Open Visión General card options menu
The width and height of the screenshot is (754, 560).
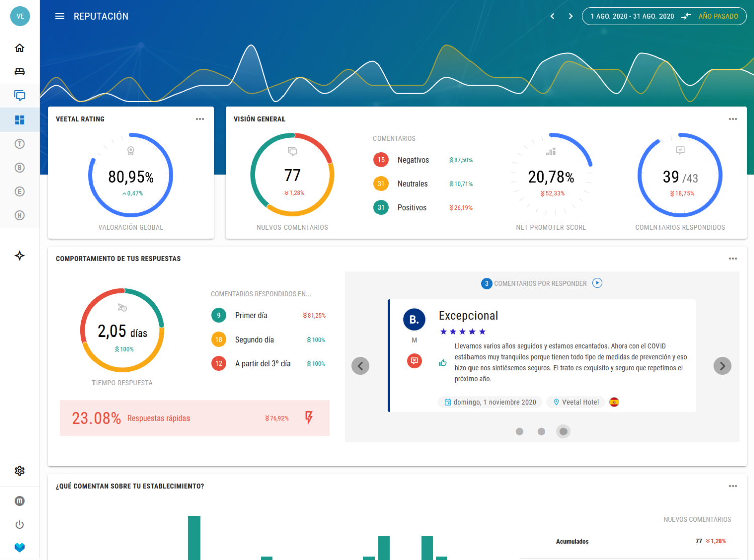[733, 119]
